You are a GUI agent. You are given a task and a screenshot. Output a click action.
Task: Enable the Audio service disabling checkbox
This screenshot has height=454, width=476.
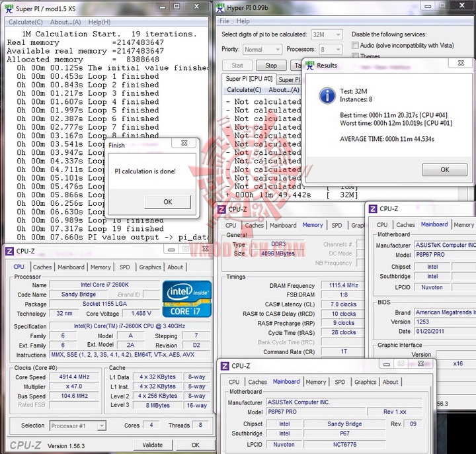(355, 45)
